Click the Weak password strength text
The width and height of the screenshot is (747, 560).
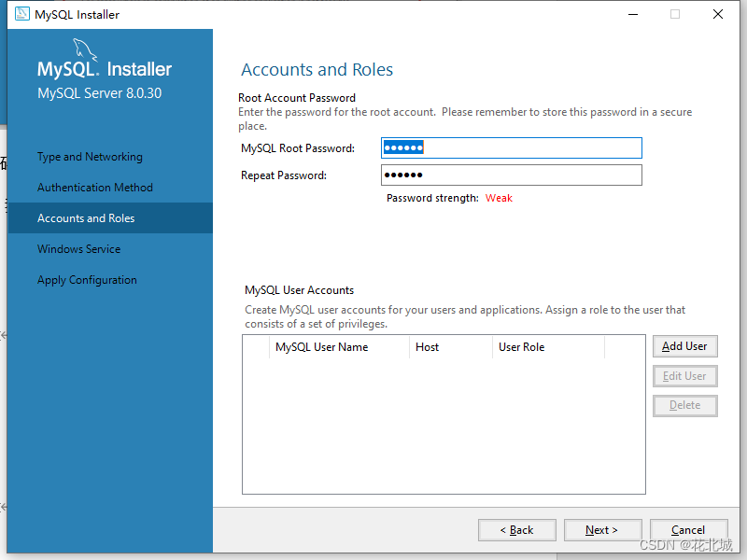499,198
